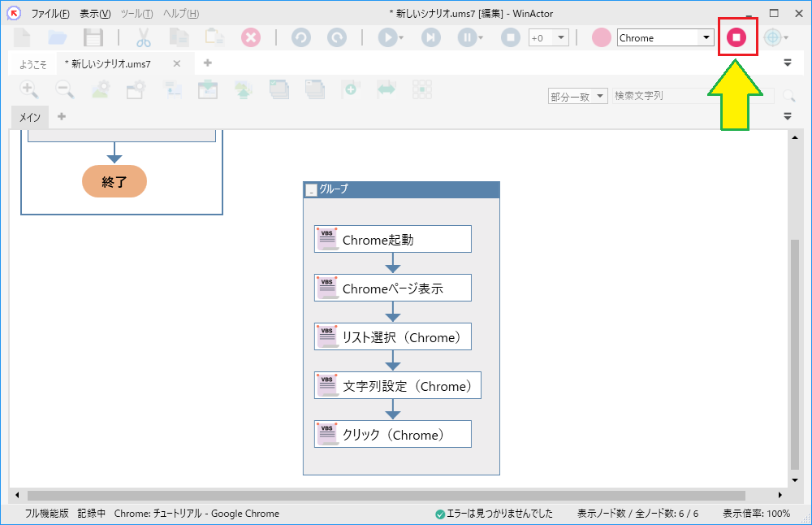
Task: Click the redo arrow icon
Action: coord(337,37)
